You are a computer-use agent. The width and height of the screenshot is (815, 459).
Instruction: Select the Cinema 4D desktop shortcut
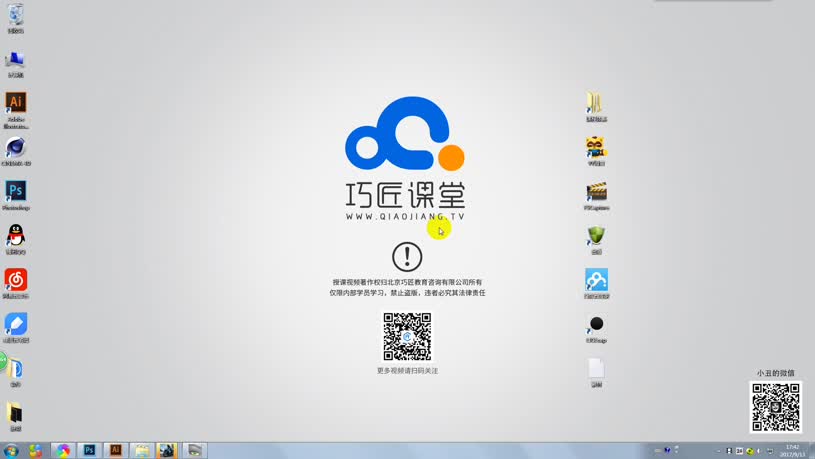pos(16,151)
